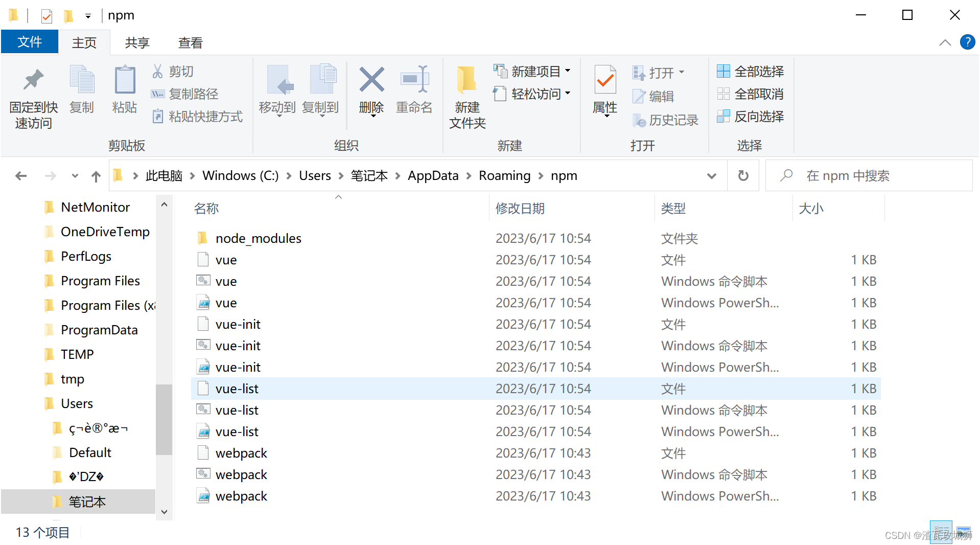Select Program Files in navigation tree
The image size is (980, 545).
tap(100, 281)
